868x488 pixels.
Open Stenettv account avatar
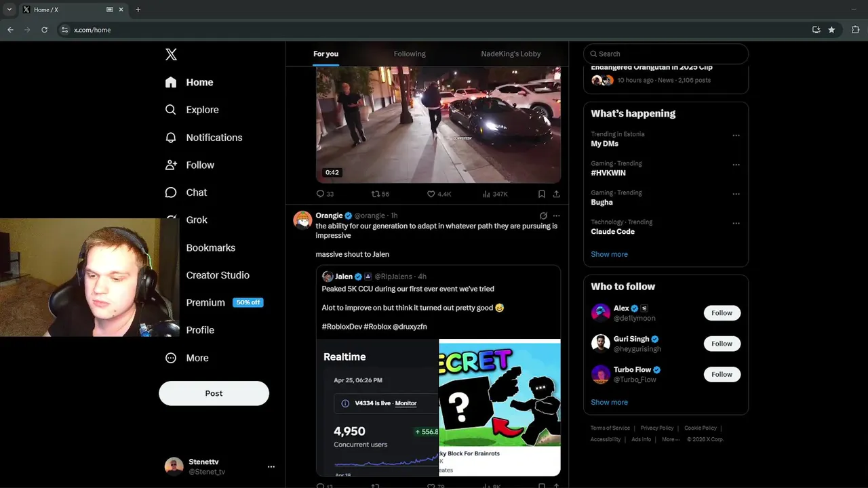pyautogui.click(x=174, y=466)
